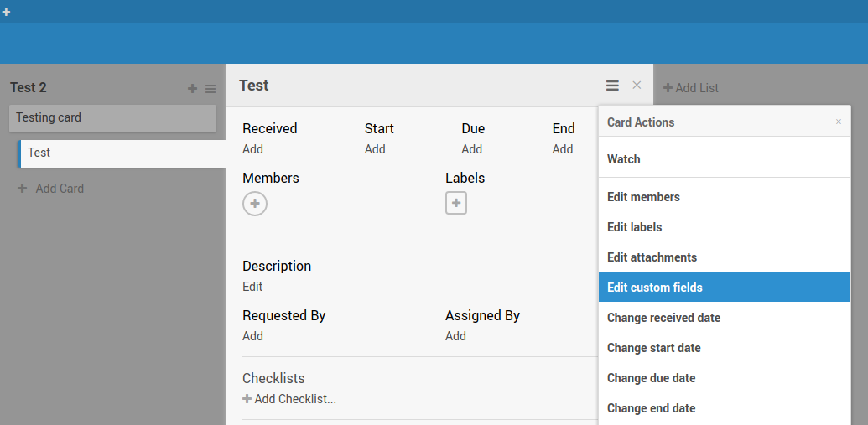The height and width of the screenshot is (425, 868).
Task: Click the square add label plus button
Action: point(456,203)
